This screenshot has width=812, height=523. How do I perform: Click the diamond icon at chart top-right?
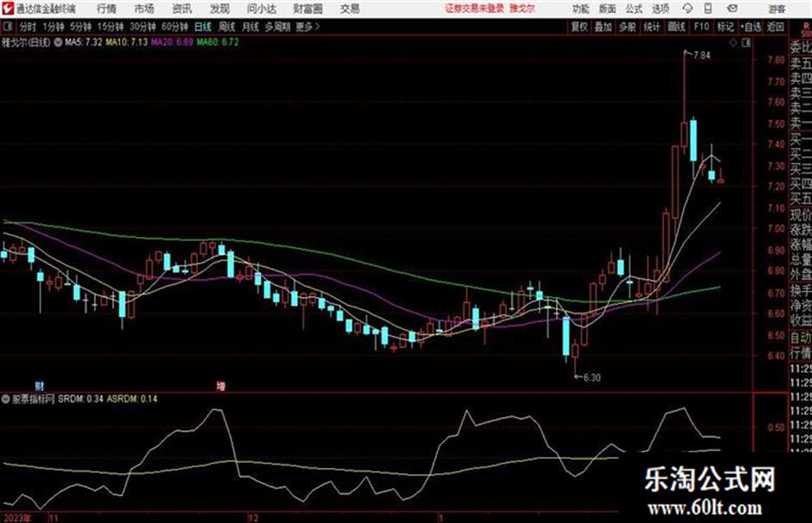click(x=733, y=43)
